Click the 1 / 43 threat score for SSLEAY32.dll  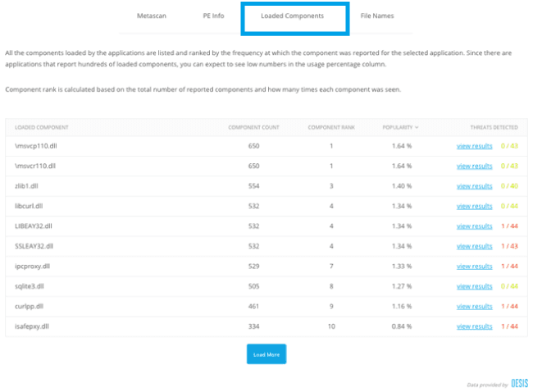pyautogui.click(x=509, y=246)
